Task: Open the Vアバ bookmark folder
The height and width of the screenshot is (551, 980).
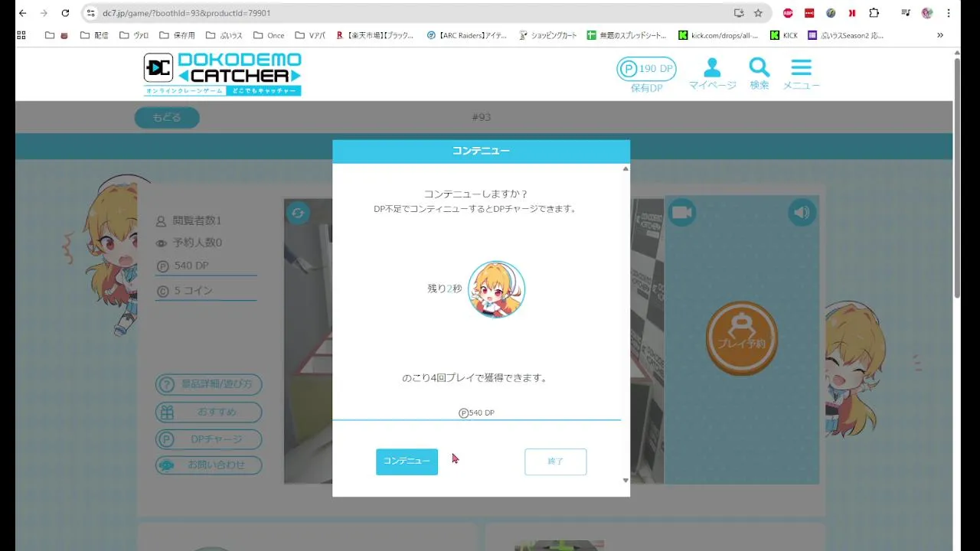Action: click(x=310, y=35)
